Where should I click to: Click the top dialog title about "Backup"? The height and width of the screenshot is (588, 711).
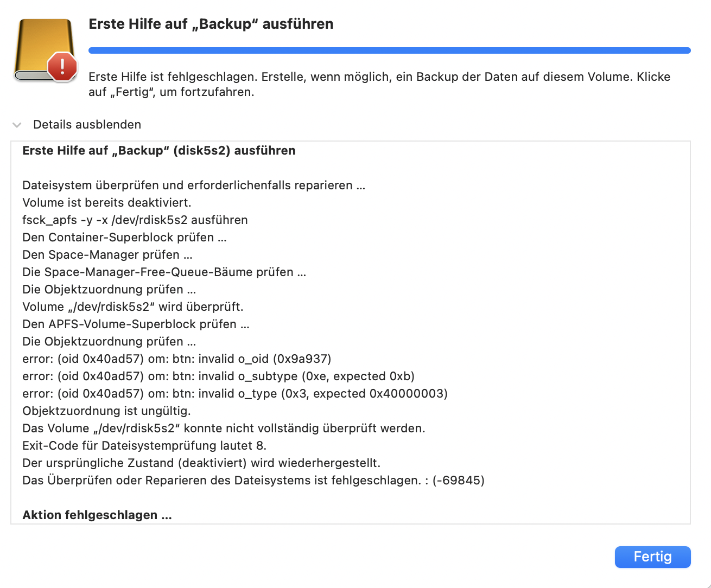pos(211,24)
